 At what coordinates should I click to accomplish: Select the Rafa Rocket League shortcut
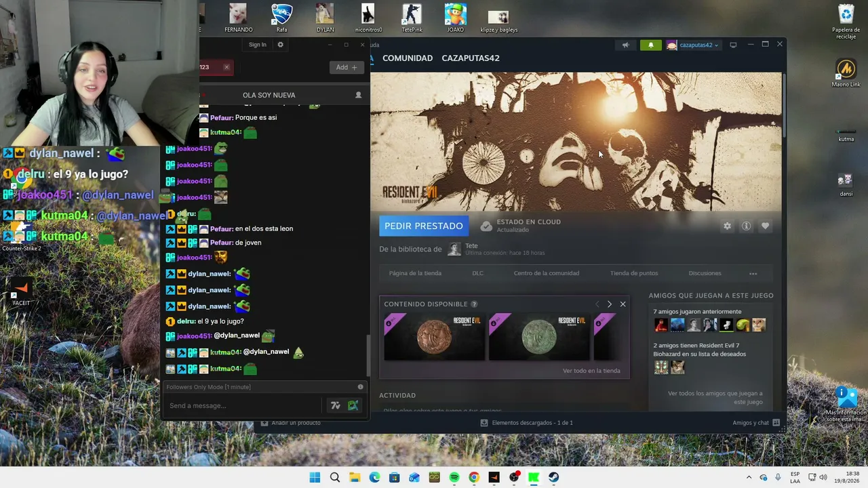(281, 18)
